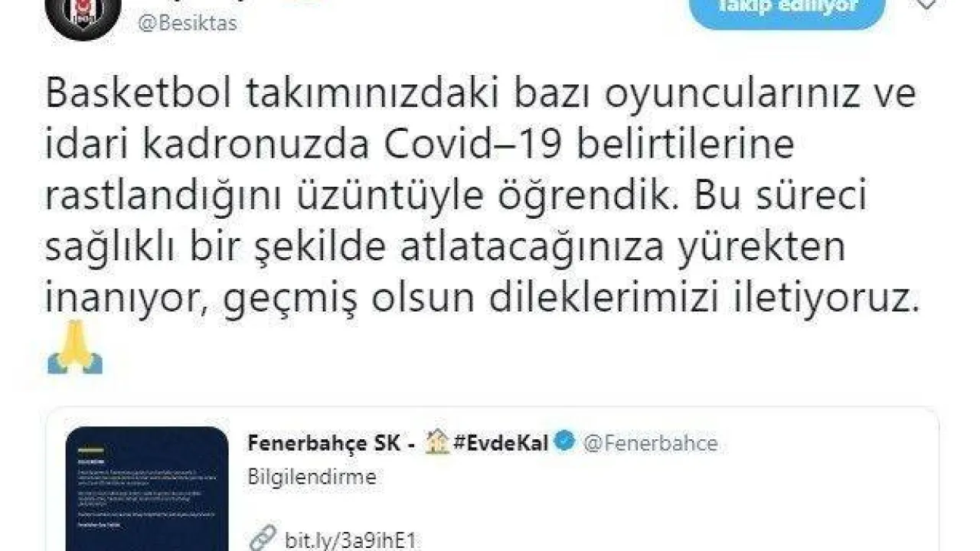980x551 pixels.
Task: Open the bit.ly/3a9ihE1 link
Action: click(x=351, y=540)
